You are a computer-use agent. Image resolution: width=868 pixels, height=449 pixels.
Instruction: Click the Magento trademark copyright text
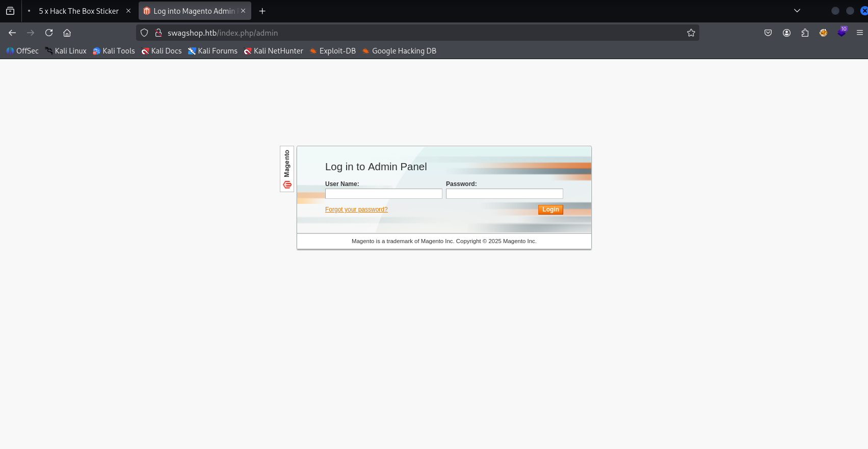pyautogui.click(x=444, y=241)
